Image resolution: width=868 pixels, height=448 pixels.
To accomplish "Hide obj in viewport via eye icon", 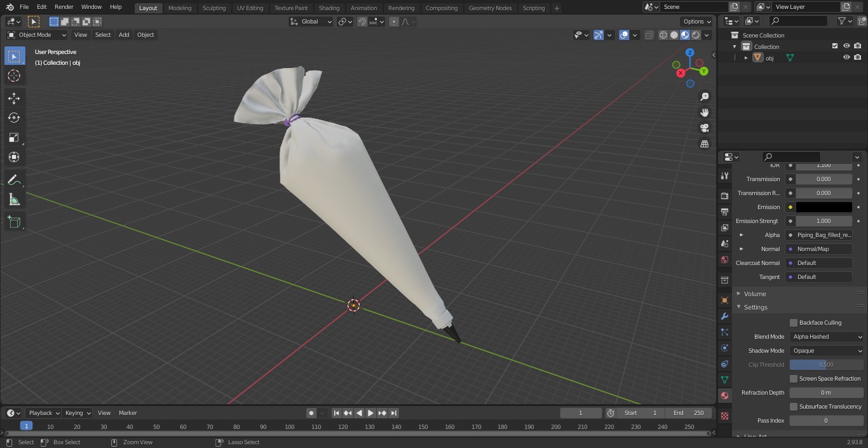I will click(x=846, y=58).
